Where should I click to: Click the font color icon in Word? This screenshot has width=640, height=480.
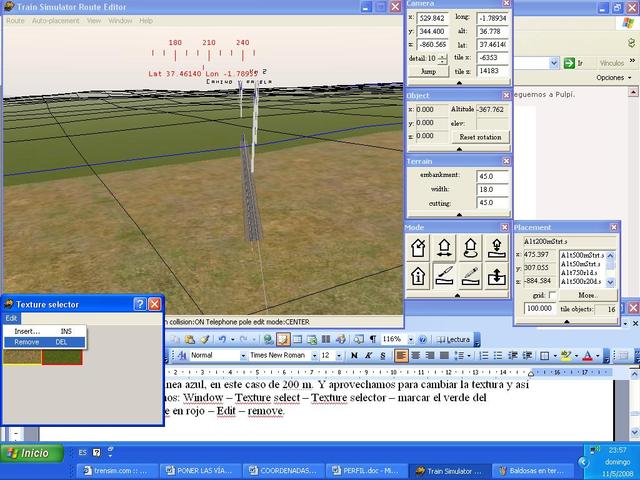tap(587, 355)
